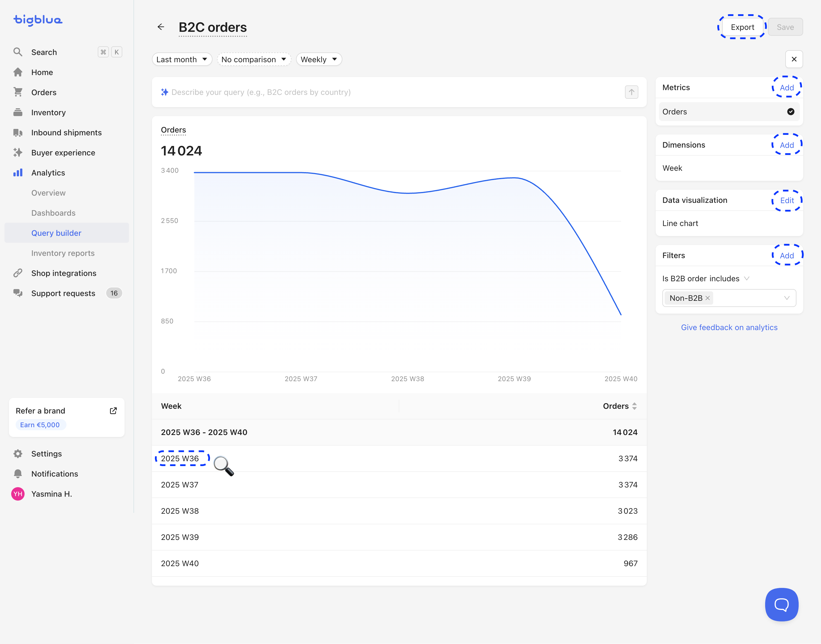Go to Dashboards in the sidebar
821x644 pixels.
(53, 213)
